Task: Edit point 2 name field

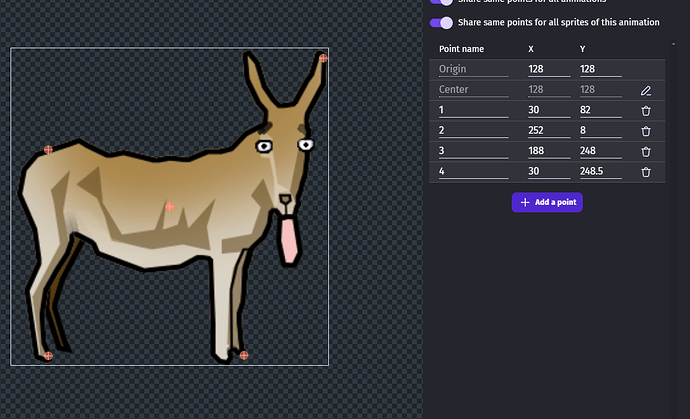Action: click(473, 131)
